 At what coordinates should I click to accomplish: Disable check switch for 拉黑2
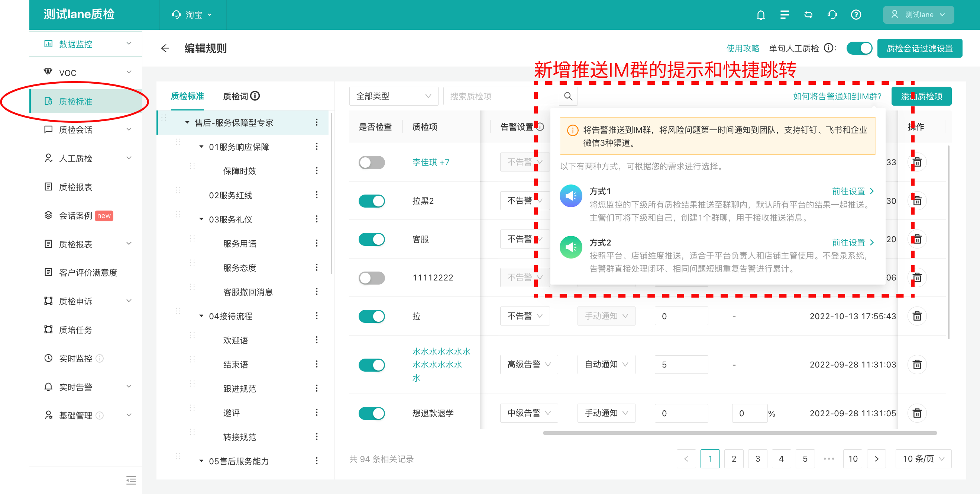tap(371, 201)
